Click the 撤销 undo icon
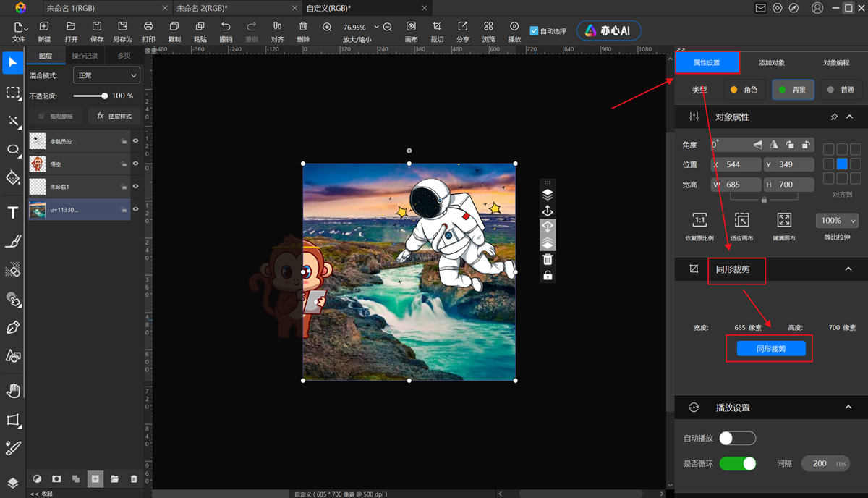 click(x=226, y=27)
